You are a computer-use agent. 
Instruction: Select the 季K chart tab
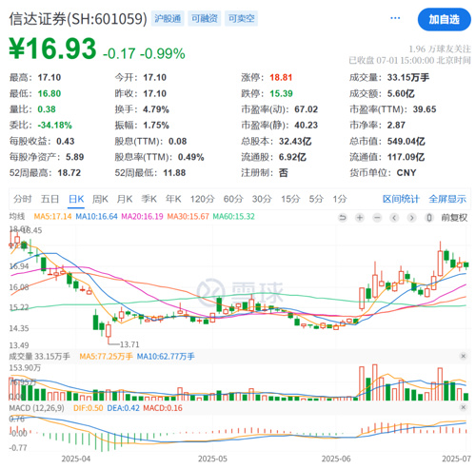[149, 199]
